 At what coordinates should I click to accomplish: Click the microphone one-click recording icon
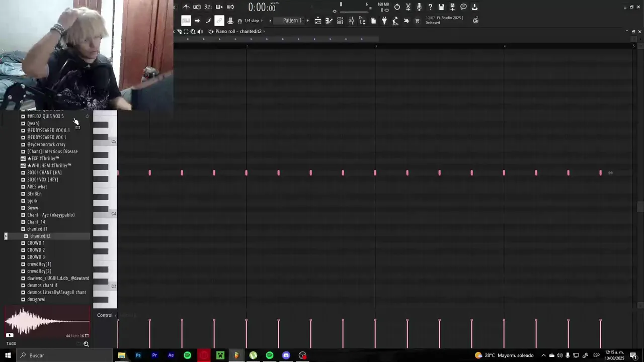(x=419, y=7)
